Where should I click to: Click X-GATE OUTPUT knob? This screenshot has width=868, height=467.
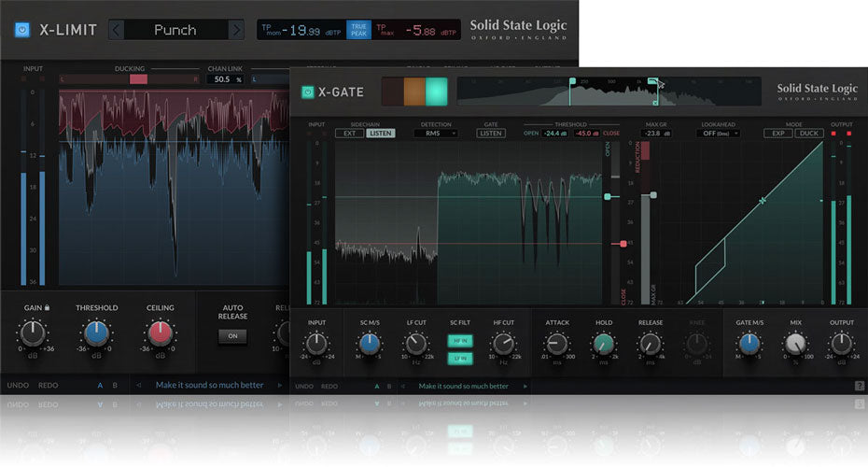click(x=842, y=344)
